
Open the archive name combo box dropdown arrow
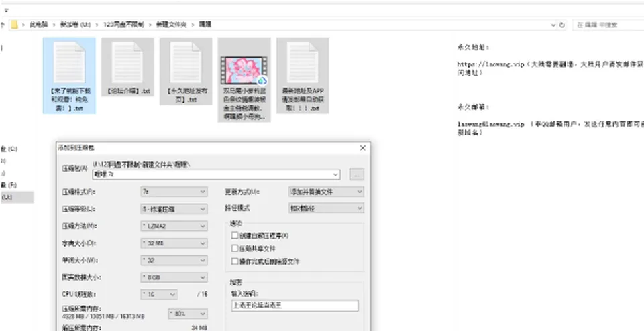[336, 174]
